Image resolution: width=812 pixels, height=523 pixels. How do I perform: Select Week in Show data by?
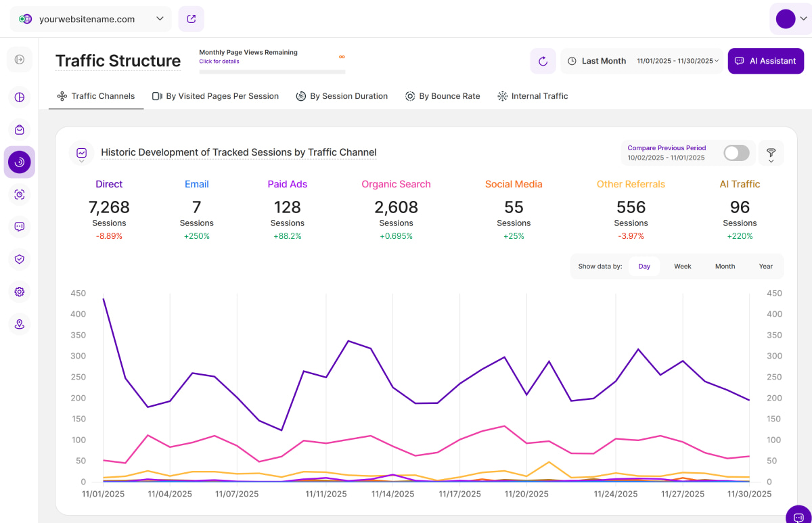pyautogui.click(x=682, y=267)
